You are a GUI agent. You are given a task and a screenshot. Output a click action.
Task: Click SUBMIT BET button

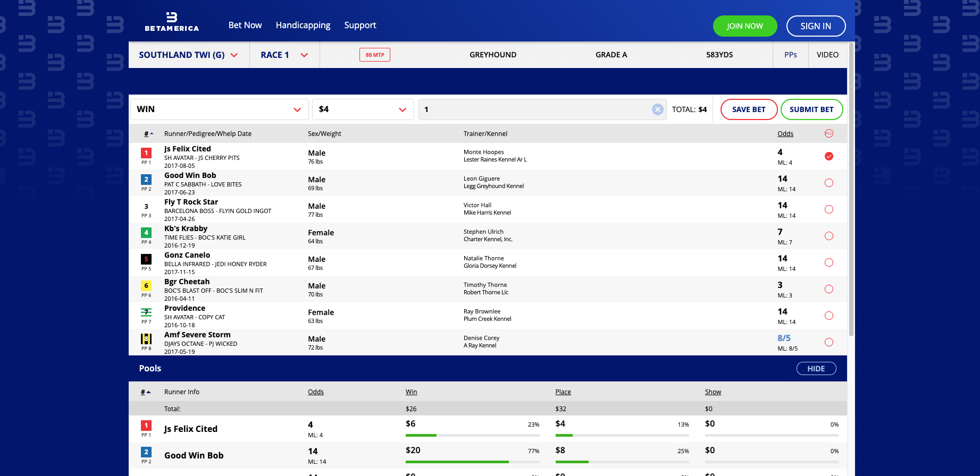click(x=811, y=109)
